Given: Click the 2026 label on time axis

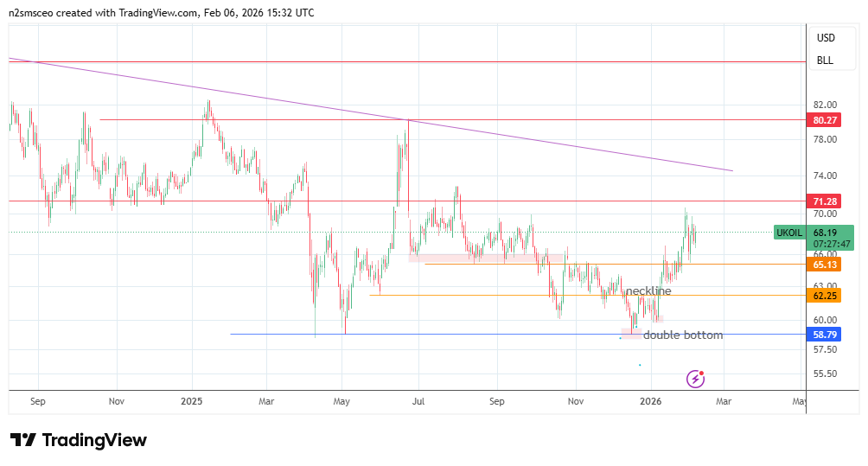Looking at the screenshot, I should click(x=650, y=401).
